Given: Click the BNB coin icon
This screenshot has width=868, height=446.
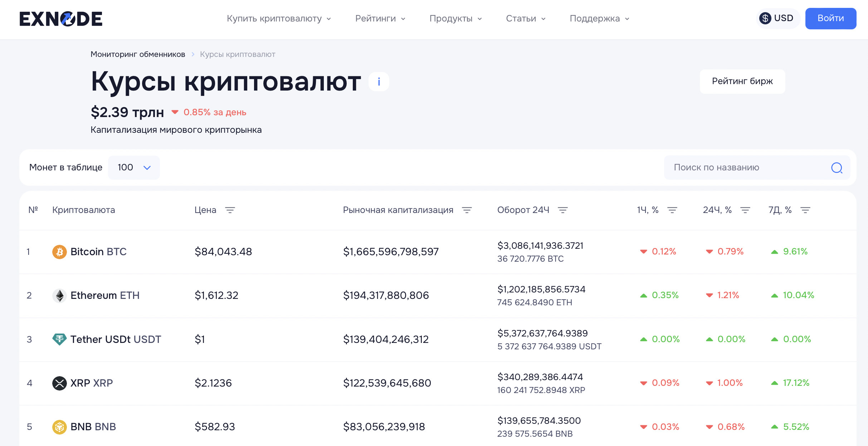Looking at the screenshot, I should 59,427.
